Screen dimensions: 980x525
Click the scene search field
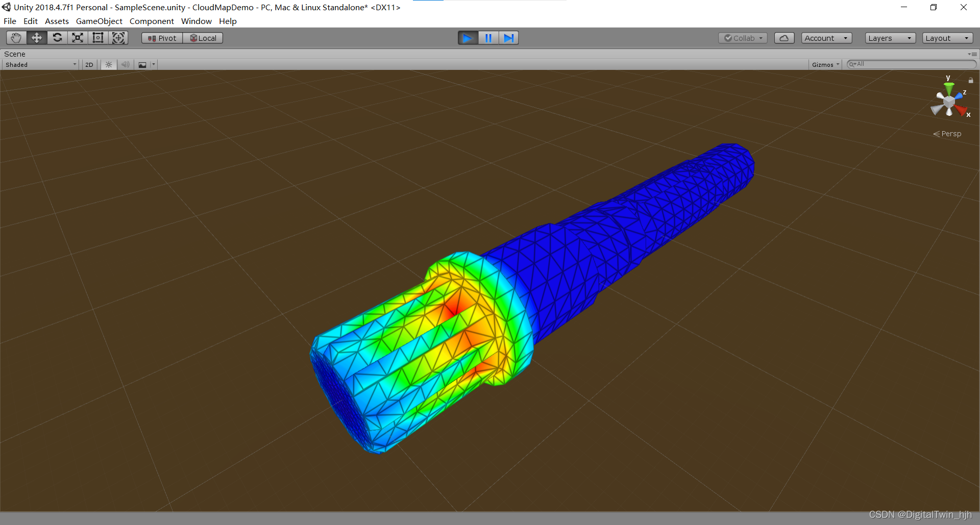coord(911,64)
